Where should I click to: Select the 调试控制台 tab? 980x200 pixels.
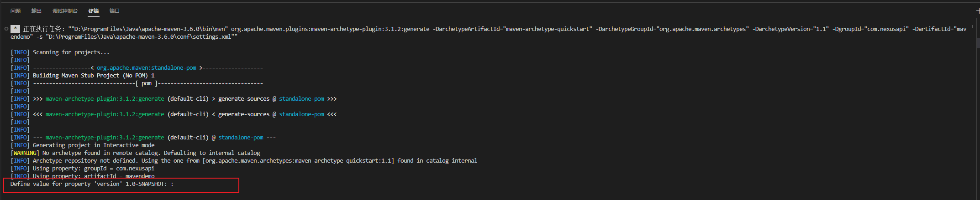tap(65, 11)
